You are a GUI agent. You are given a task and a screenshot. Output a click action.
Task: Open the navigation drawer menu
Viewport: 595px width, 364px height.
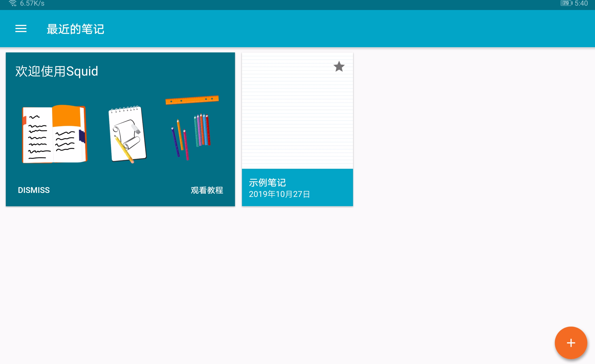point(20,29)
